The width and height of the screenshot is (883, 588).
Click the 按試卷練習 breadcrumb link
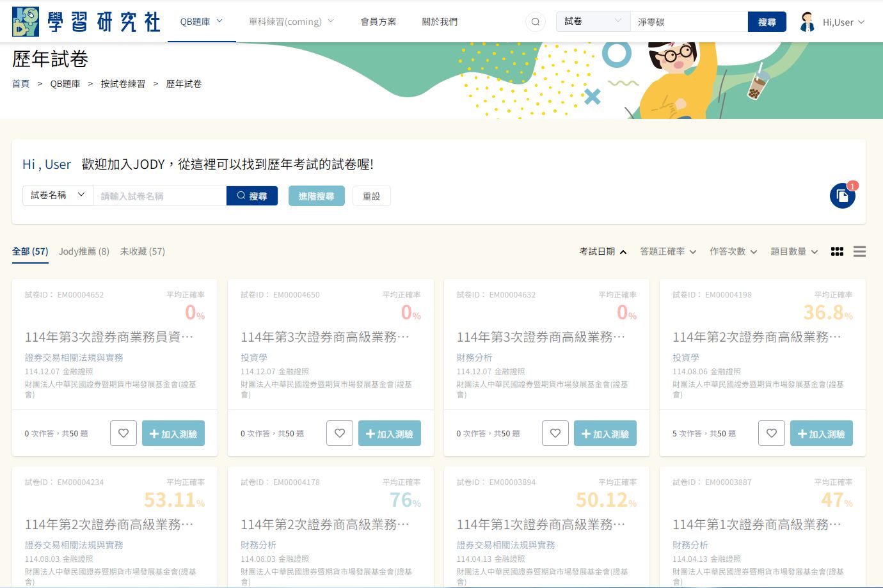(x=123, y=84)
